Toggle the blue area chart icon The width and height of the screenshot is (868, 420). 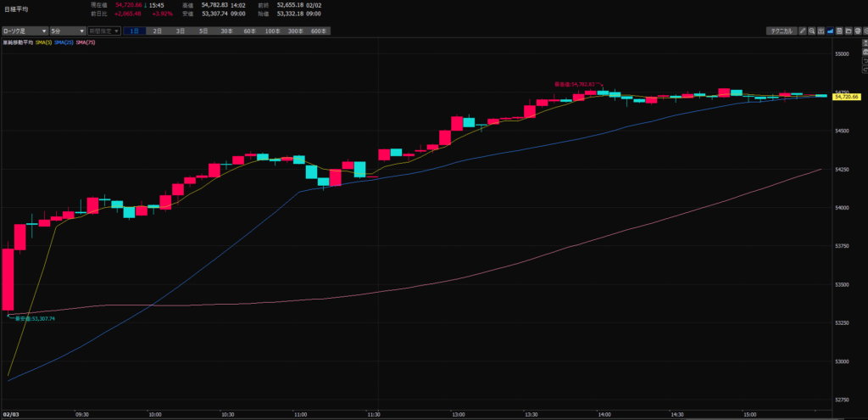(x=831, y=31)
